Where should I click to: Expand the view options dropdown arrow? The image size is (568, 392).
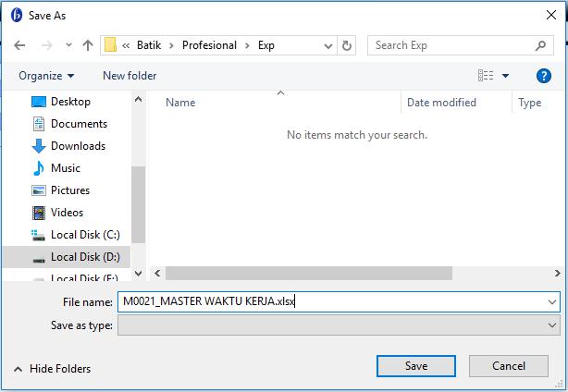coord(506,76)
